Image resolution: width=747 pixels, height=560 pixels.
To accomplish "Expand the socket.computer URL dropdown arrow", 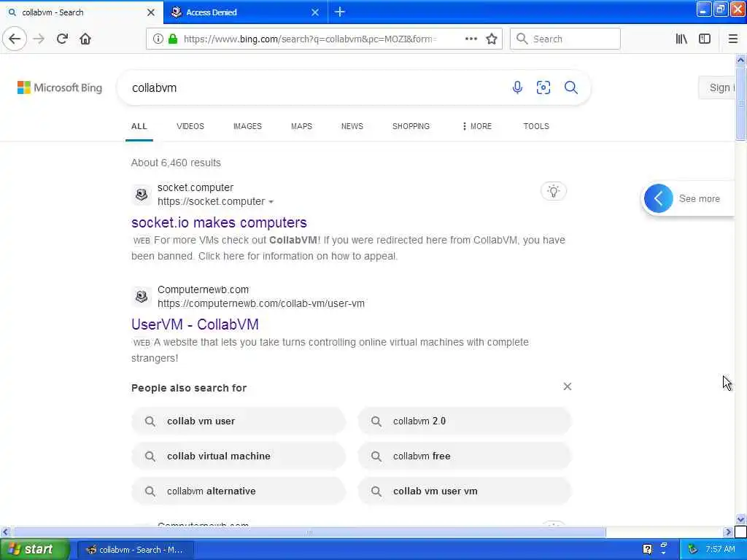I will 271,202.
